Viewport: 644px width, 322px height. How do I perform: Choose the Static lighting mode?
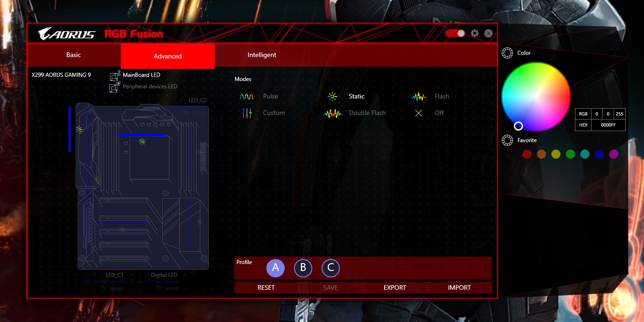(345, 97)
